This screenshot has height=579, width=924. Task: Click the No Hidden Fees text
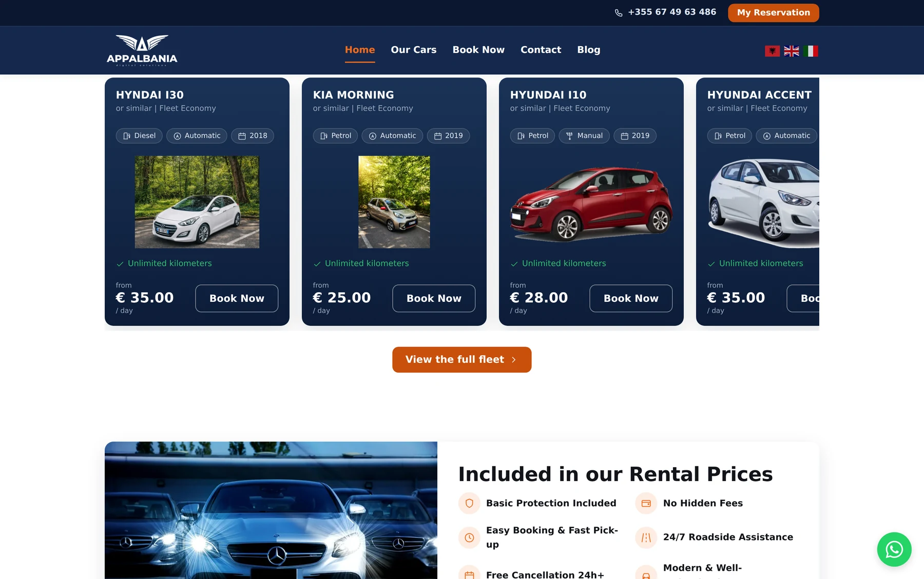click(x=703, y=504)
